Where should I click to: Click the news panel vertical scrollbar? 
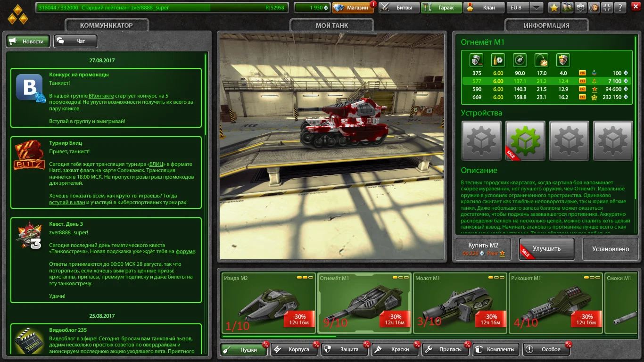[x=206, y=94]
